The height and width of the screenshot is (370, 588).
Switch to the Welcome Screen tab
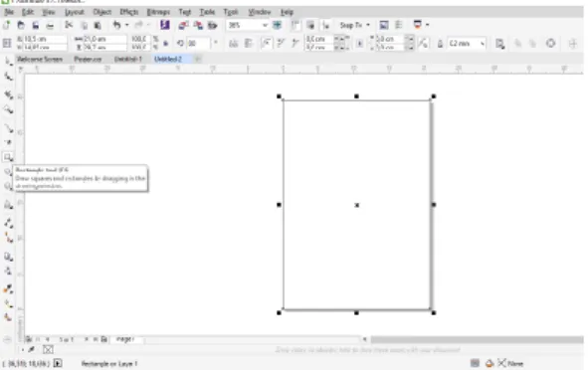pos(40,60)
